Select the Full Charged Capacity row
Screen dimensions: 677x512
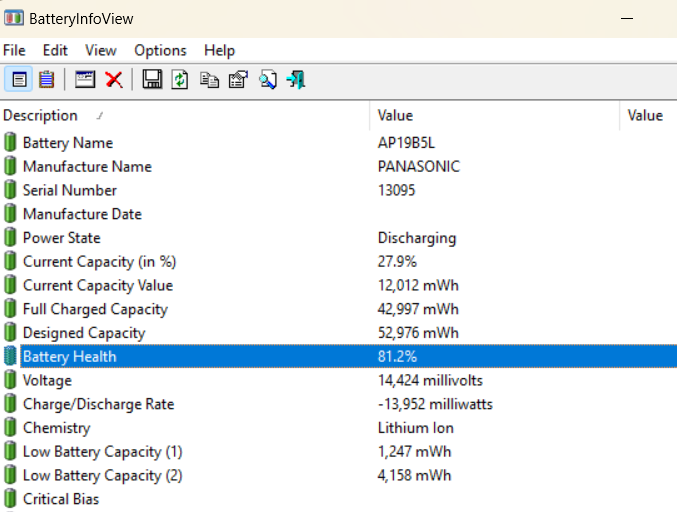coord(95,309)
